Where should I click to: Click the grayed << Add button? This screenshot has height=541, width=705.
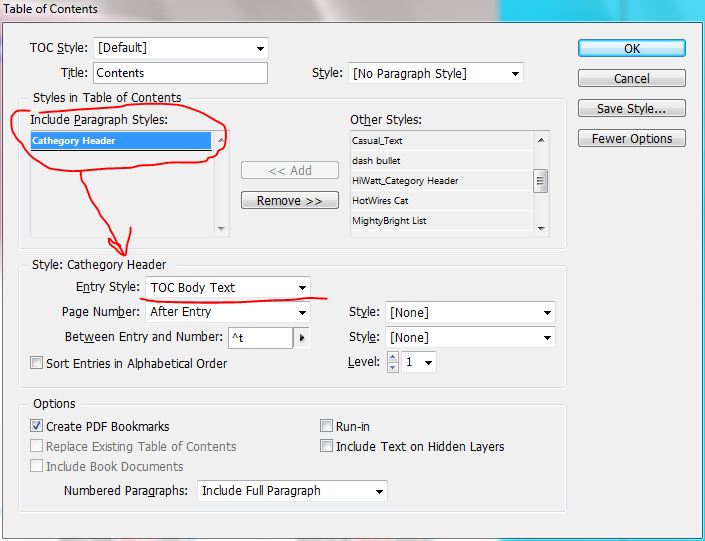pyautogui.click(x=290, y=170)
